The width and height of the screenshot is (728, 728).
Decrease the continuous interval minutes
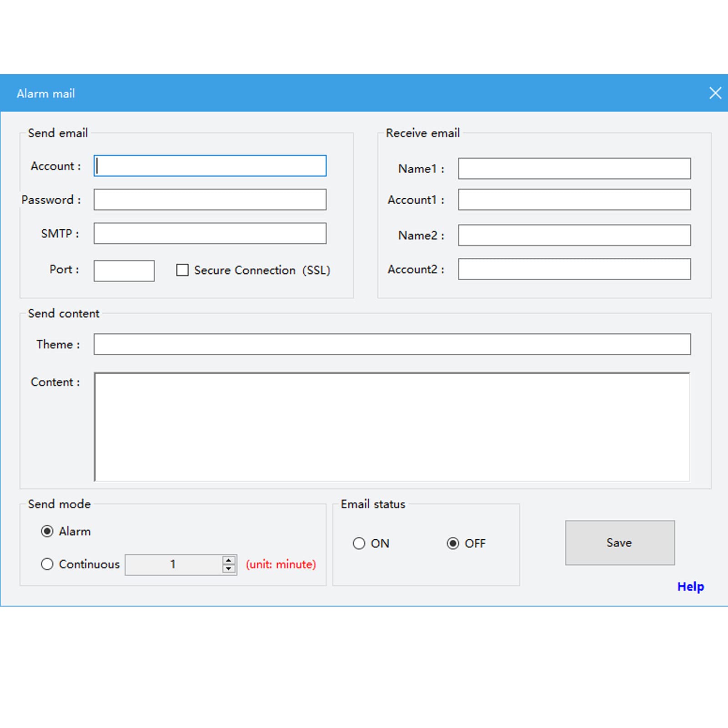click(x=229, y=569)
